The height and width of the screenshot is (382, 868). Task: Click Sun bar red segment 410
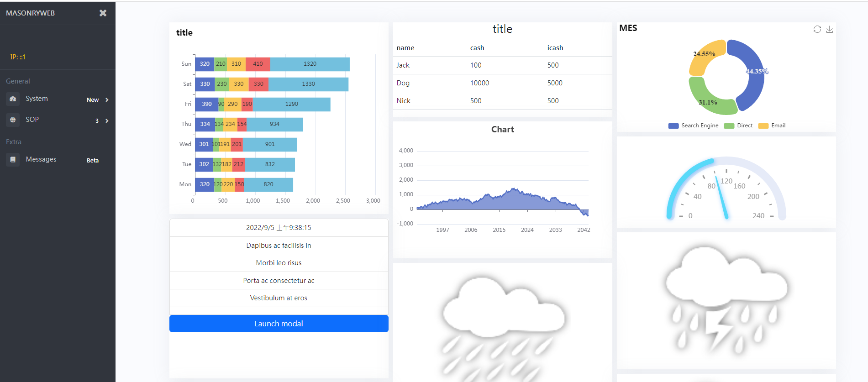pos(258,64)
